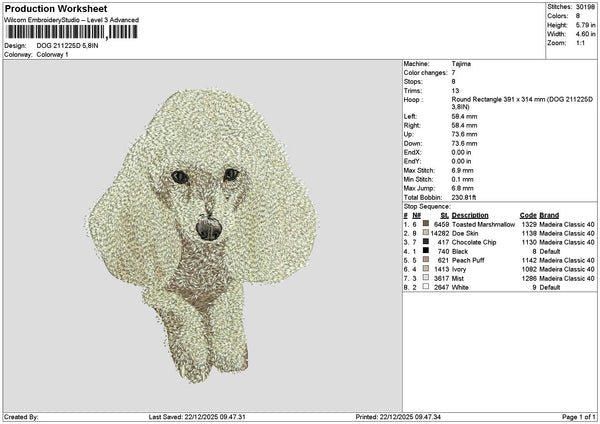This screenshot has height=424, width=600.
Task: Click the stitch count '6459' in row 1
Action: 442,224
